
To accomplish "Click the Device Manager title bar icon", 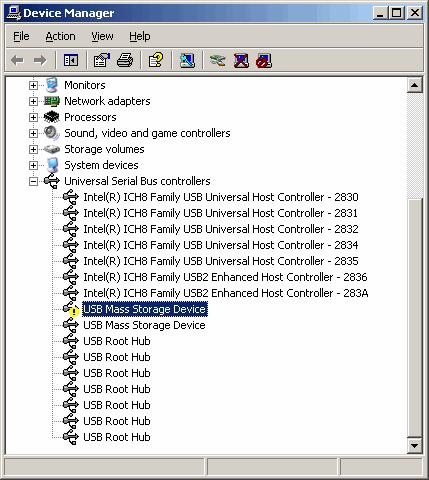I will point(14,13).
